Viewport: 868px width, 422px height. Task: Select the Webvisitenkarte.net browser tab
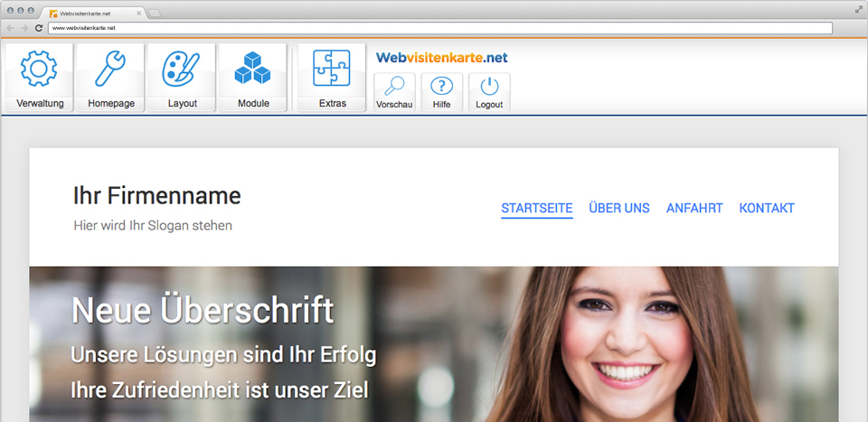[95, 14]
